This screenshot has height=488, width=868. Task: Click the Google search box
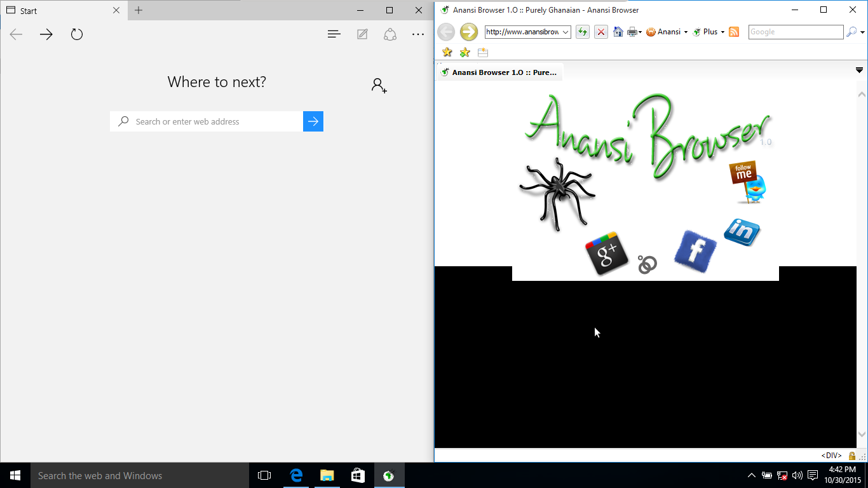click(x=796, y=32)
